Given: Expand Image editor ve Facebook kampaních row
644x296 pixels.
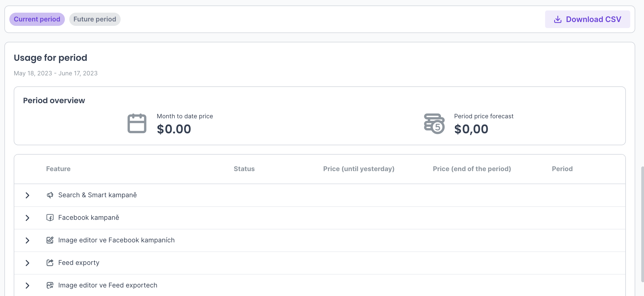Looking at the screenshot, I should click(x=27, y=240).
